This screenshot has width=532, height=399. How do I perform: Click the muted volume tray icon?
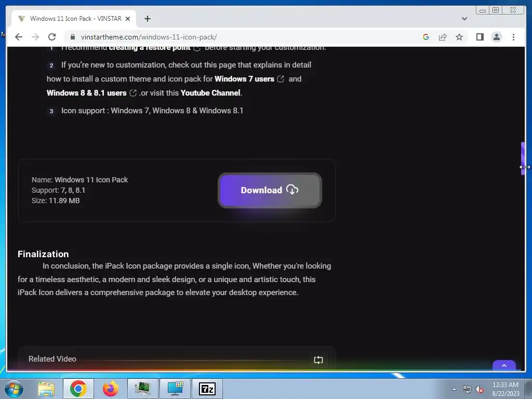[x=480, y=390]
